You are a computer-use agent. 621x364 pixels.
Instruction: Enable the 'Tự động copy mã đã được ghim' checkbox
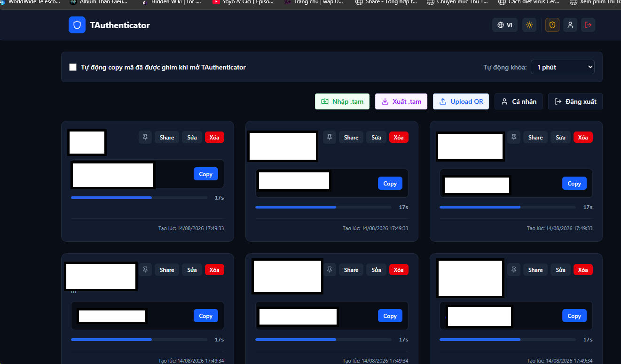73,67
